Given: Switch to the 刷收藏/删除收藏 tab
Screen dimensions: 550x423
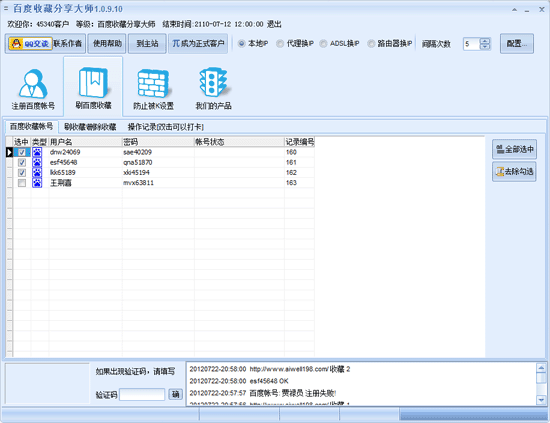Looking at the screenshot, I should 90,127.
